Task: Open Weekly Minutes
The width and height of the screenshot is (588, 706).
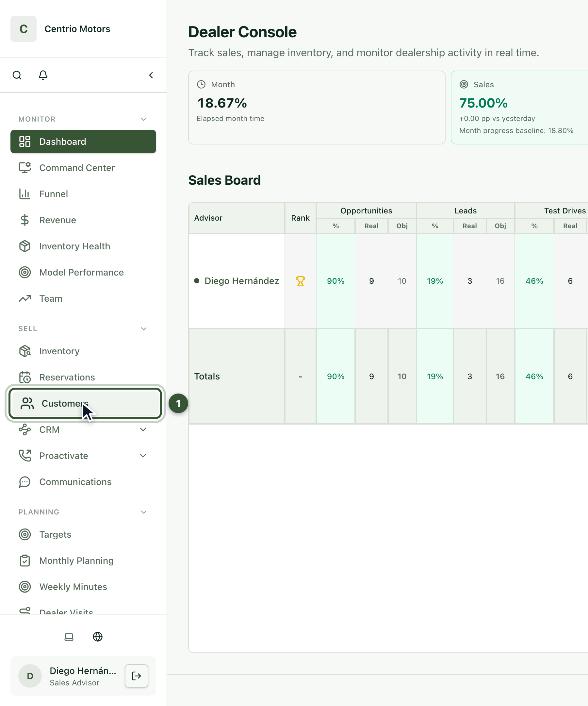Action: tap(83, 587)
